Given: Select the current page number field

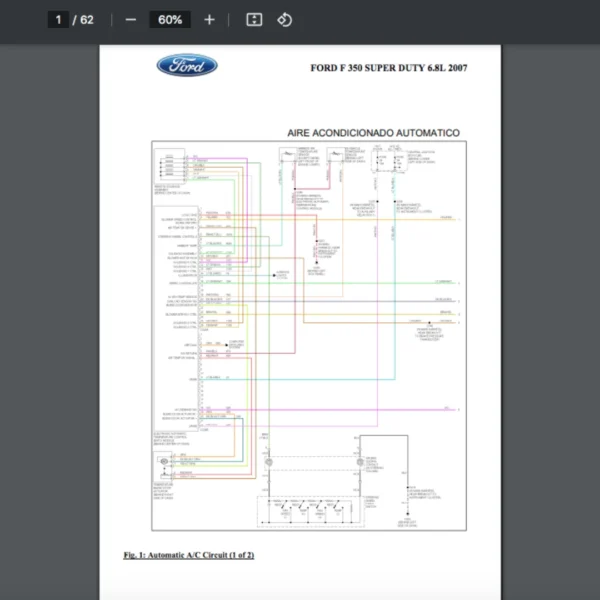Looking at the screenshot, I should coord(58,20).
